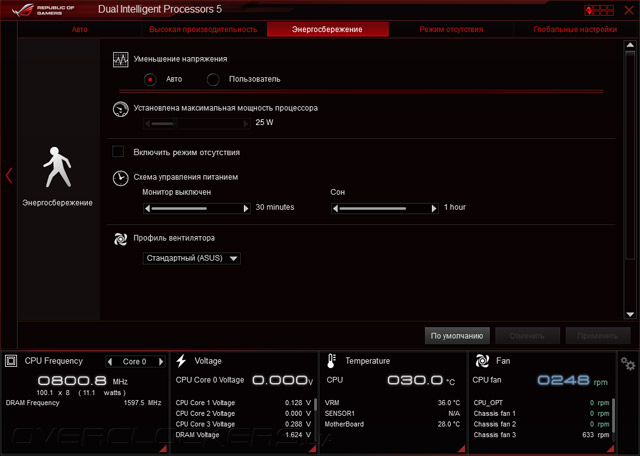
Task: Increase monitor off time right arrow
Action: [246, 209]
